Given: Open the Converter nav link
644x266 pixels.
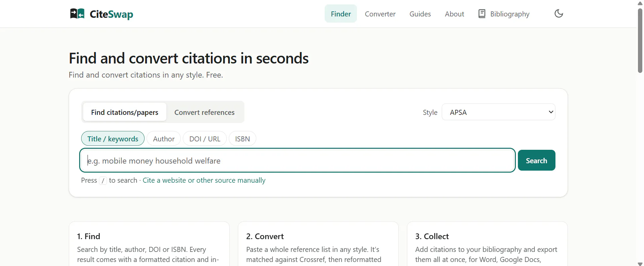Looking at the screenshot, I should pos(380,14).
